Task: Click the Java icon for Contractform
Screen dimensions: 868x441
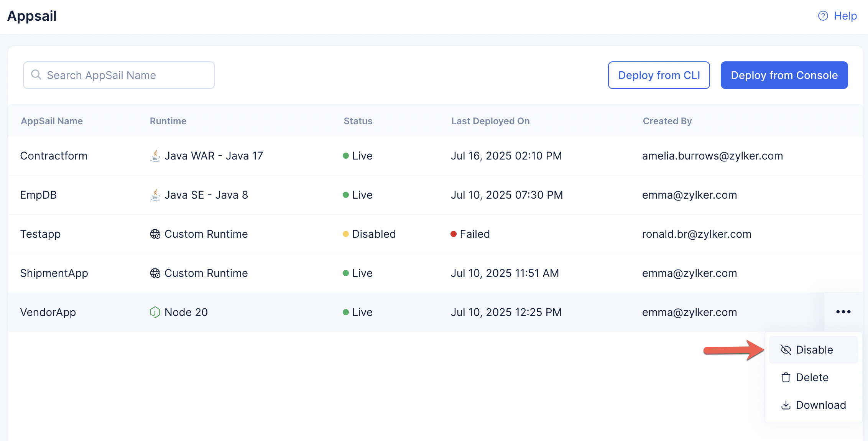Action: click(155, 156)
